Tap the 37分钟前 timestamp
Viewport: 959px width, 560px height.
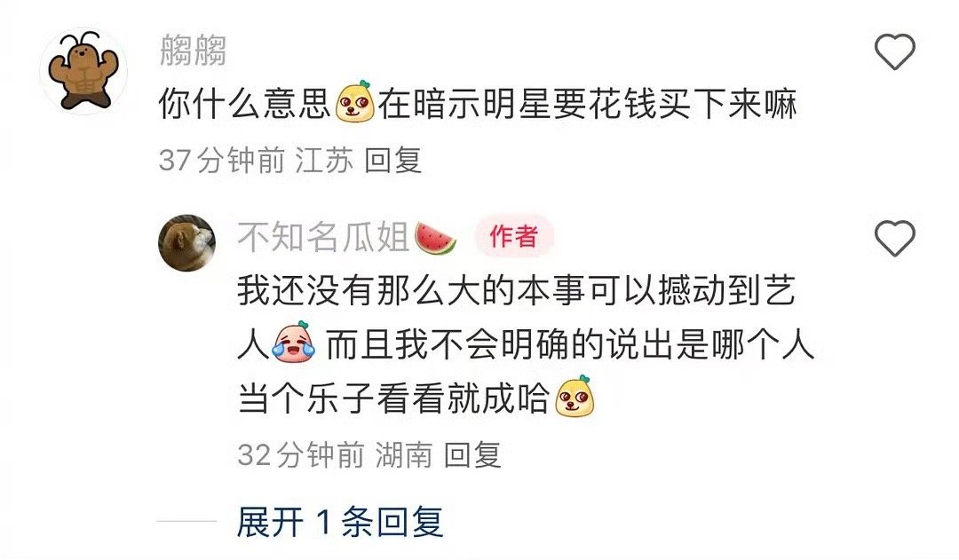(222, 161)
